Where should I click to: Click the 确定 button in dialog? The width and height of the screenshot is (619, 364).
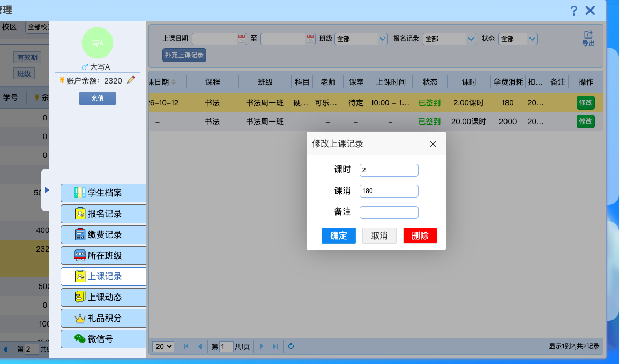tap(338, 236)
